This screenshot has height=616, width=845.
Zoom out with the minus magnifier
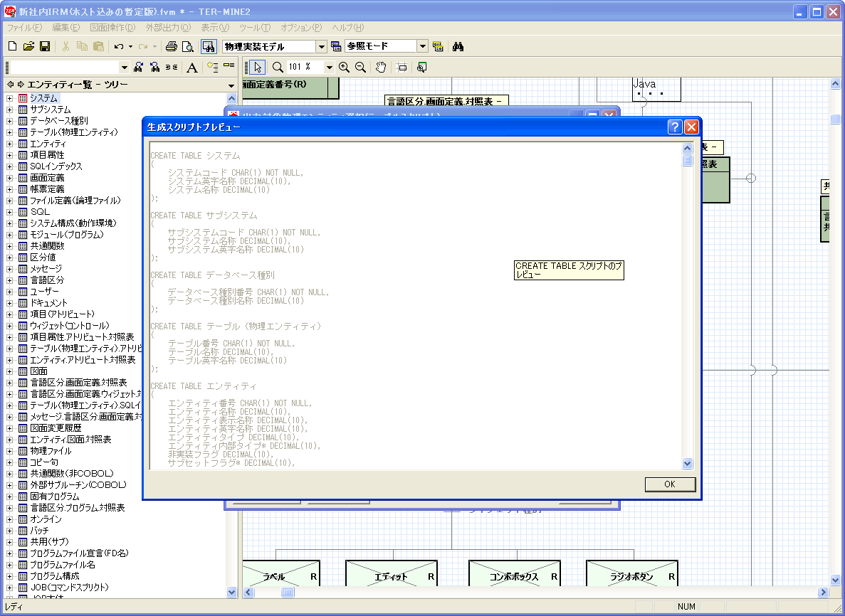[360, 68]
